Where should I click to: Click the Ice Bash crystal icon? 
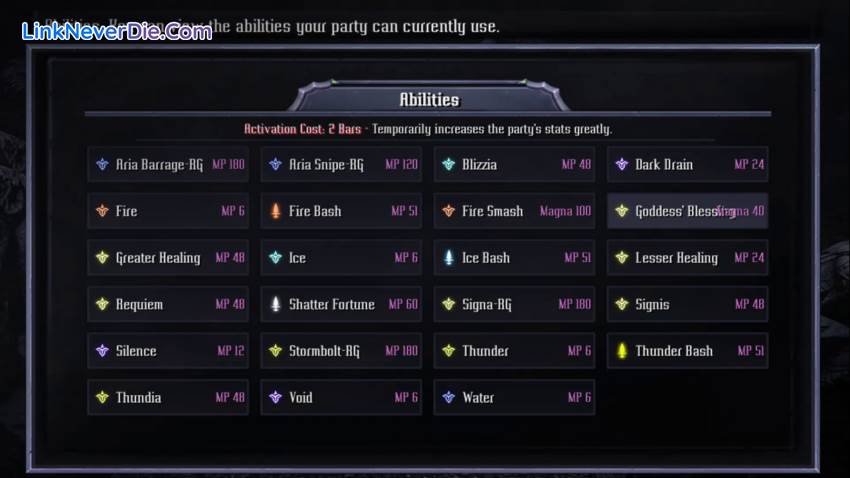tap(448, 258)
